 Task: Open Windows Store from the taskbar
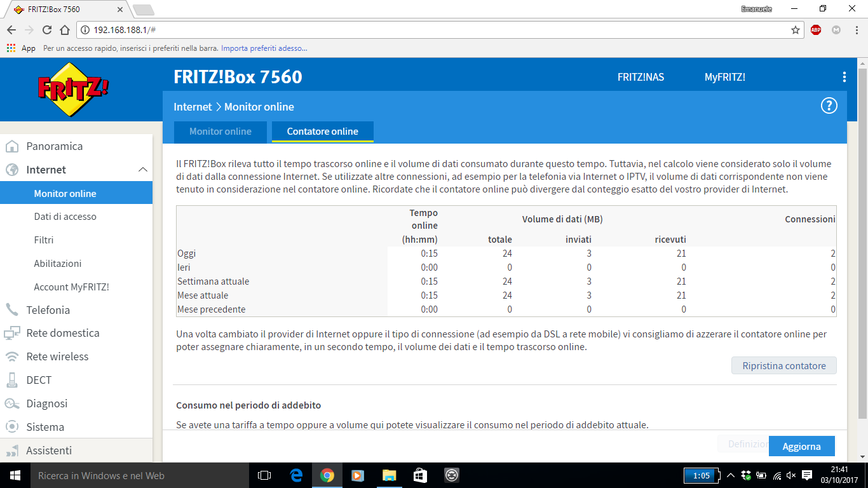click(x=420, y=475)
